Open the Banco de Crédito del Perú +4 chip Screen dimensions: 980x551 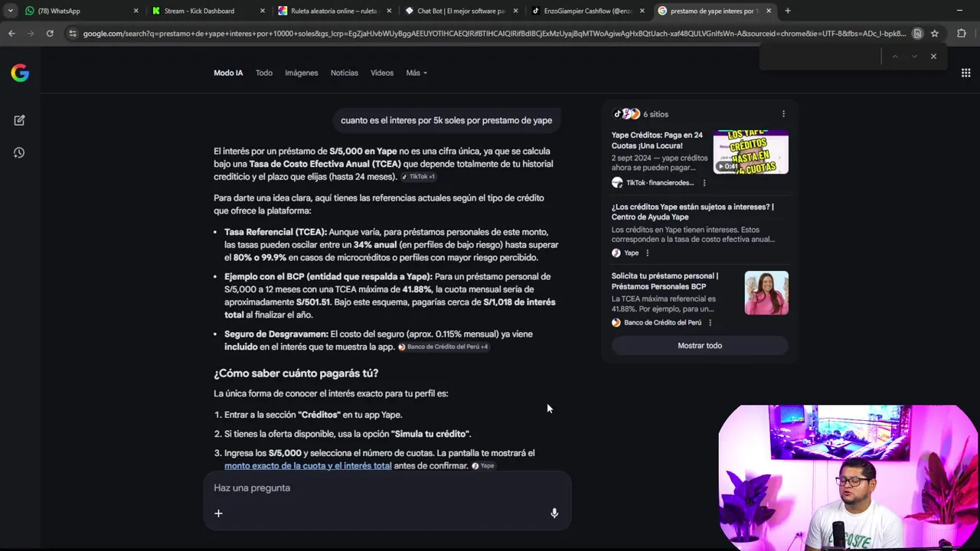(x=443, y=347)
